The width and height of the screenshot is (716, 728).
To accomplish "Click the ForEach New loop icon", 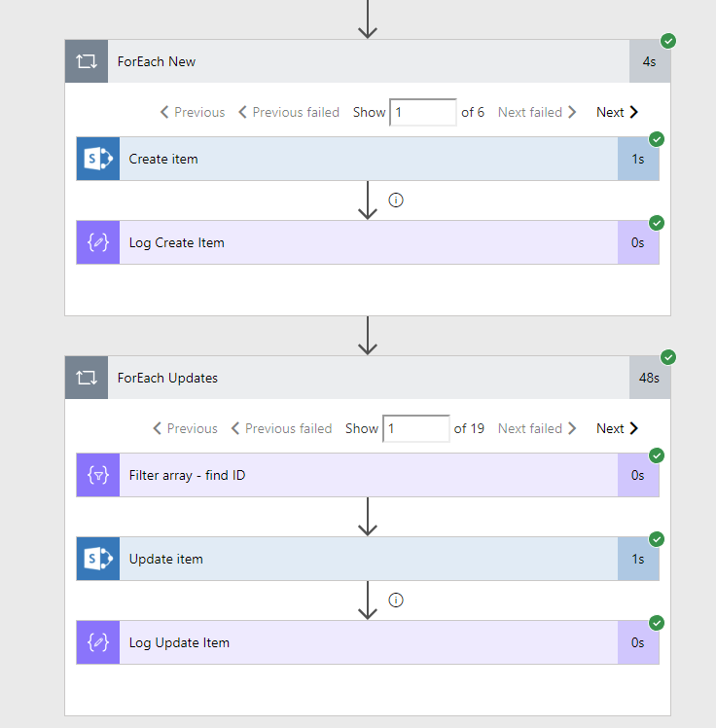I will pyautogui.click(x=87, y=61).
